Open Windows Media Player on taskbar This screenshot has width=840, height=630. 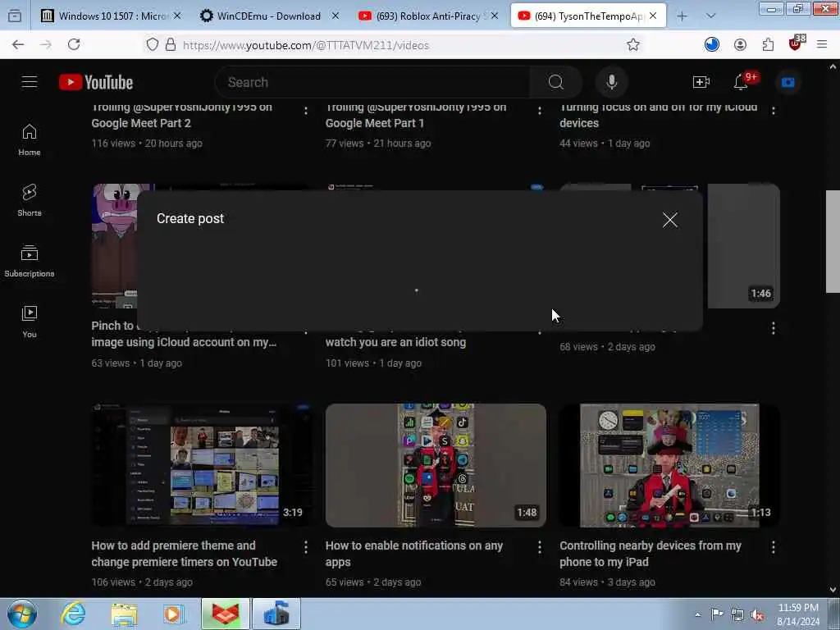pos(174,614)
